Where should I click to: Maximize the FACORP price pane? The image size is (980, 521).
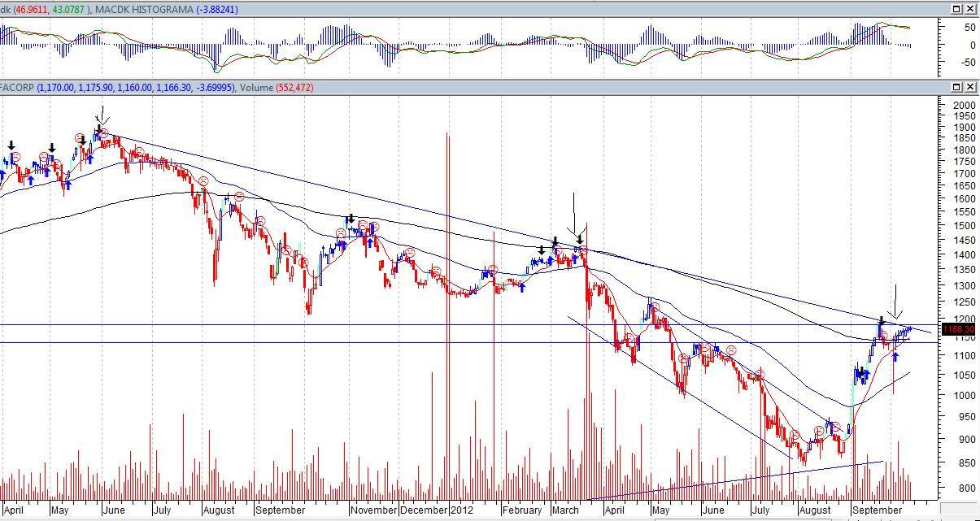point(957,87)
